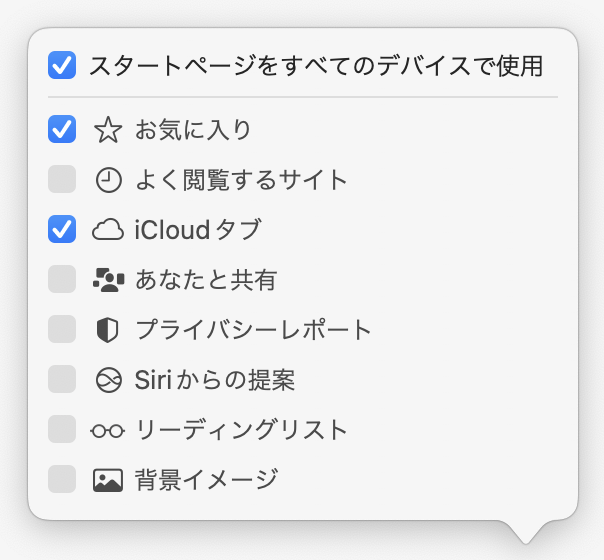Click the picture icon for 背景イメージ
This screenshot has width=604, height=560.
tap(107, 480)
